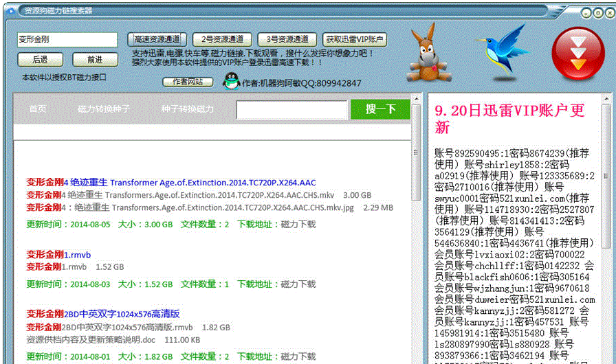
Task: Switch to 2号资源通道
Action: 217,40
